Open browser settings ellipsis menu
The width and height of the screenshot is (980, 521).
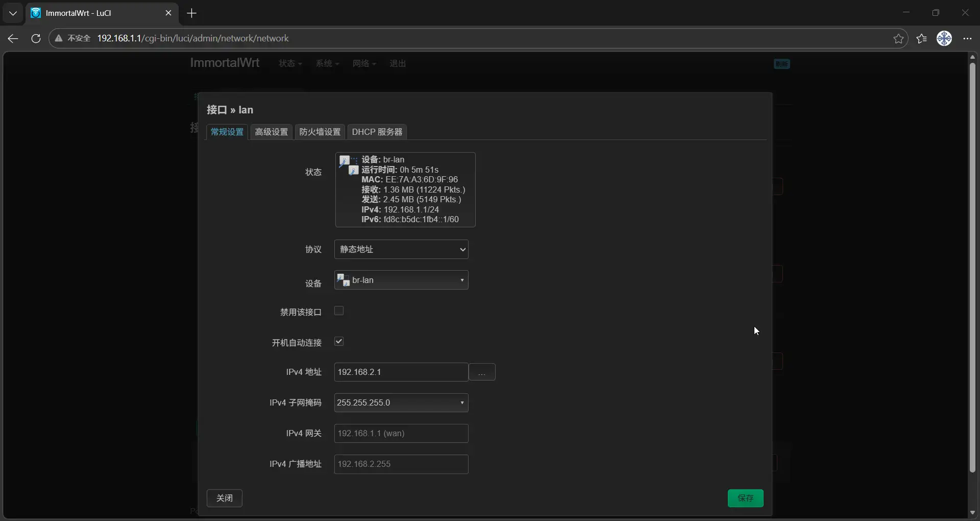click(x=967, y=38)
